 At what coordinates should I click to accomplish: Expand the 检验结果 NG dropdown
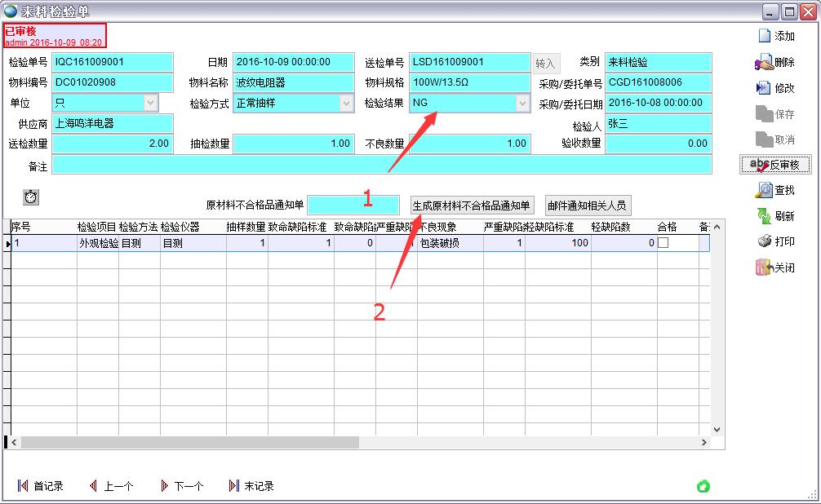[x=522, y=103]
